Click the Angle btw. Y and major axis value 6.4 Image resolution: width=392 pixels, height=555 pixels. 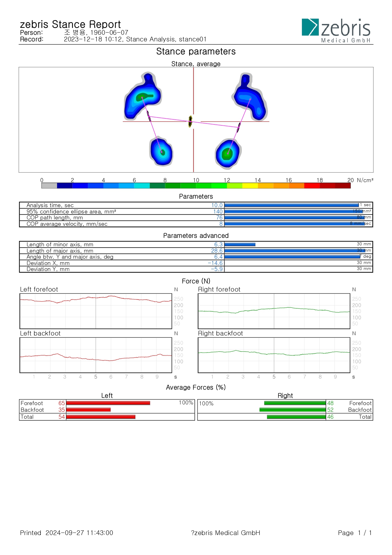(x=218, y=257)
